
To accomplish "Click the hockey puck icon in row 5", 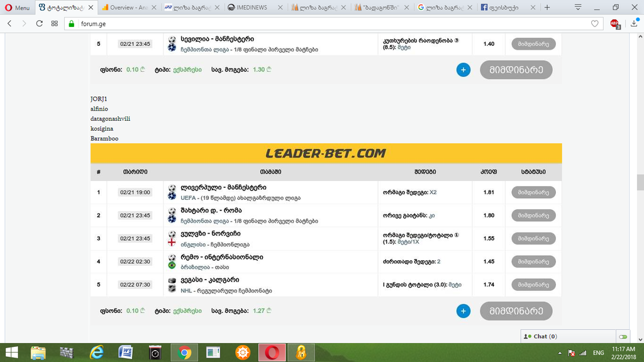I will click(x=172, y=281).
